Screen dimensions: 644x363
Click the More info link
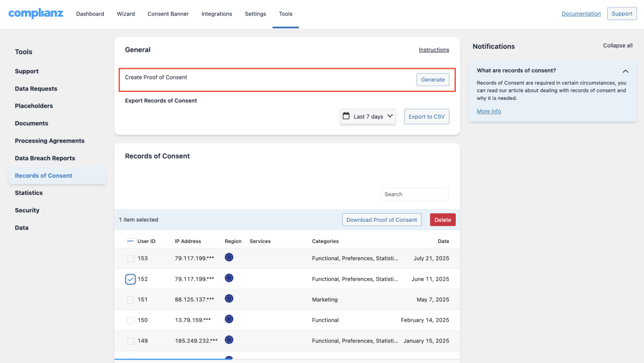(x=489, y=111)
